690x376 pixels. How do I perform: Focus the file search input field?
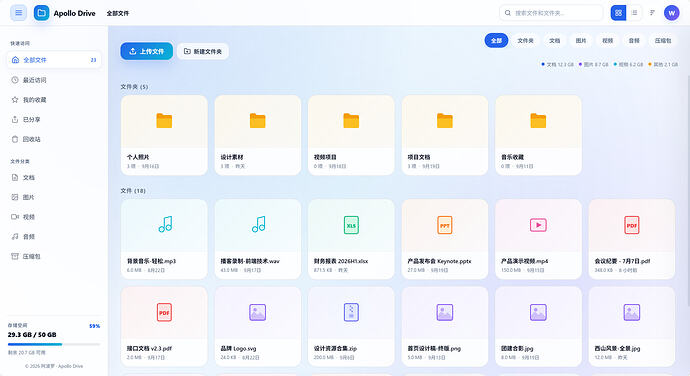(551, 13)
